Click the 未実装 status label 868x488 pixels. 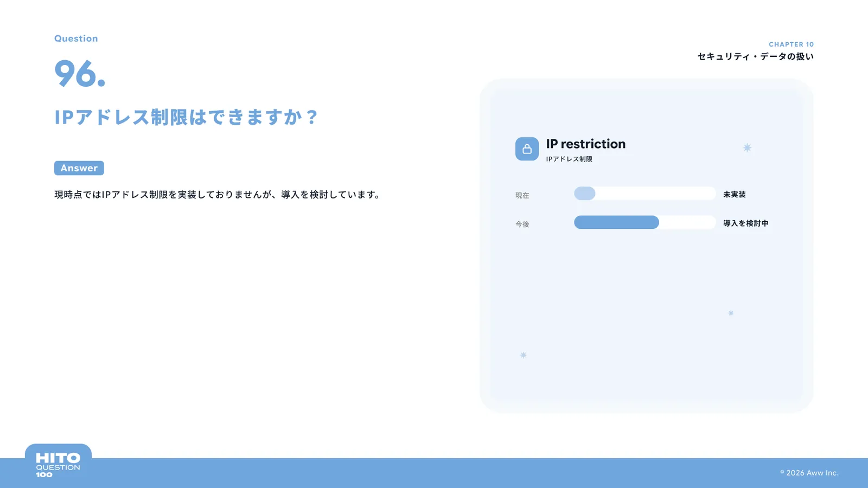[x=735, y=194]
